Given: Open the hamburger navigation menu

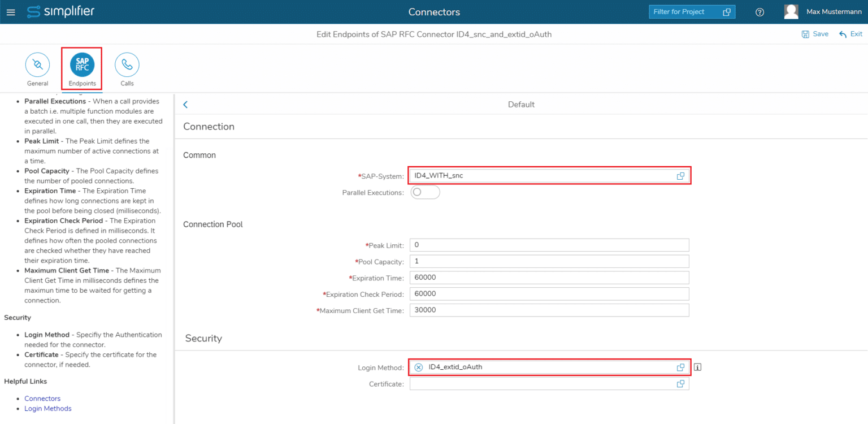Looking at the screenshot, I should pos(11,11).
